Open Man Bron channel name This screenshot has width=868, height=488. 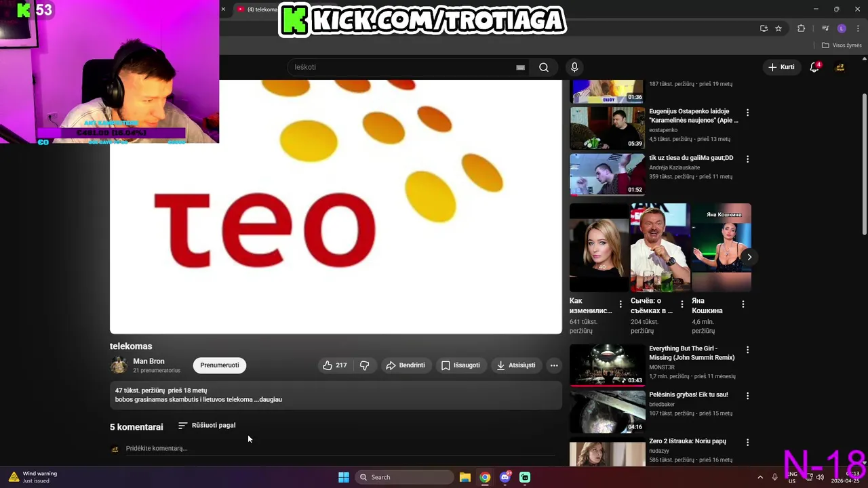[149, 361]
